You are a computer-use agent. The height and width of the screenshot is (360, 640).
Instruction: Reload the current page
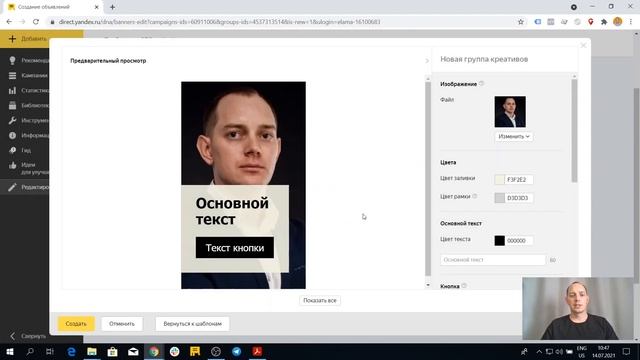pos(36,22)
